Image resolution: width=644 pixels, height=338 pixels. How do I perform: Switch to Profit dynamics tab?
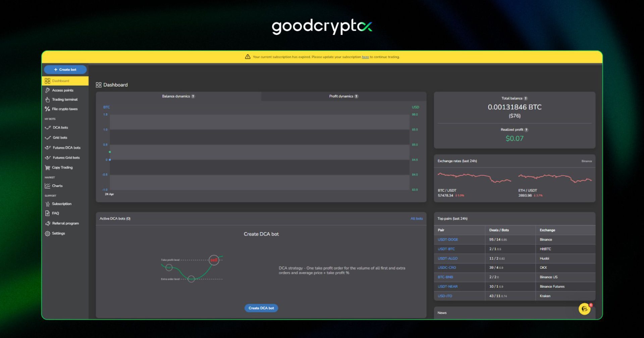pos(344,96)
